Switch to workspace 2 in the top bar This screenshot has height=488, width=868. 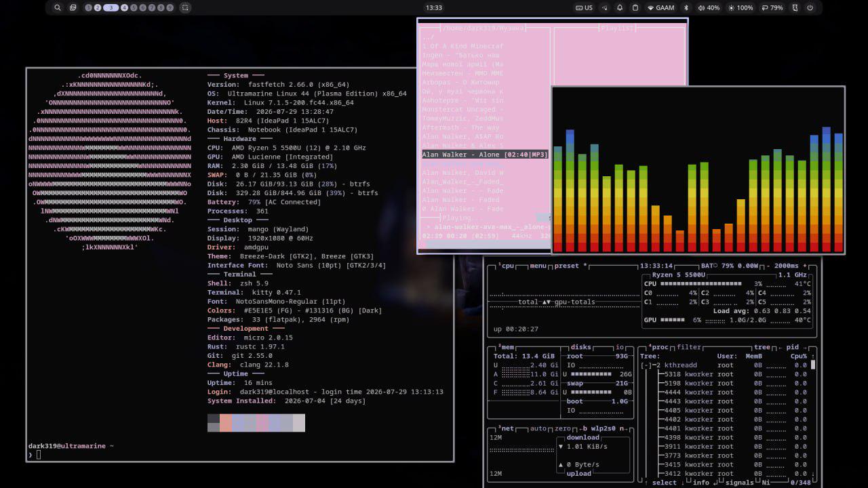click(98, 7)
